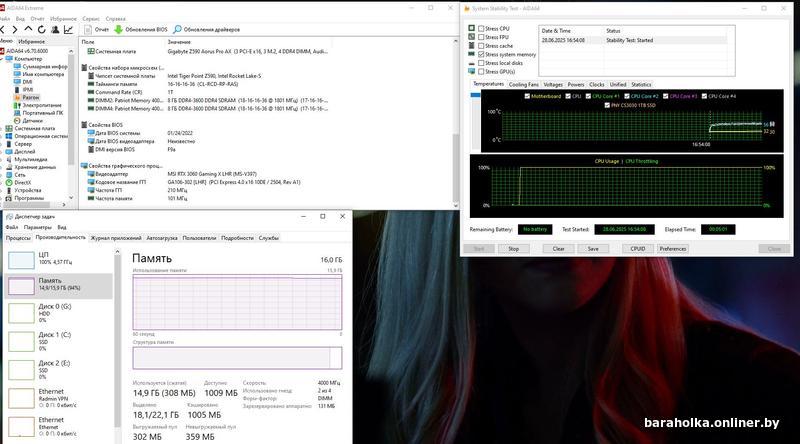Expand the Программы tree node
The height and width of the screenshot is (444, 800).
pos(2,198)
